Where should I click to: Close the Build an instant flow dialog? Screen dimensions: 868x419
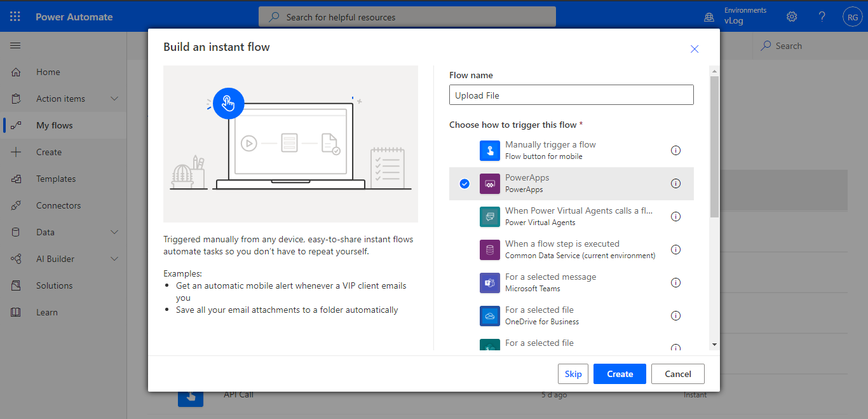(x=695, y=49)
